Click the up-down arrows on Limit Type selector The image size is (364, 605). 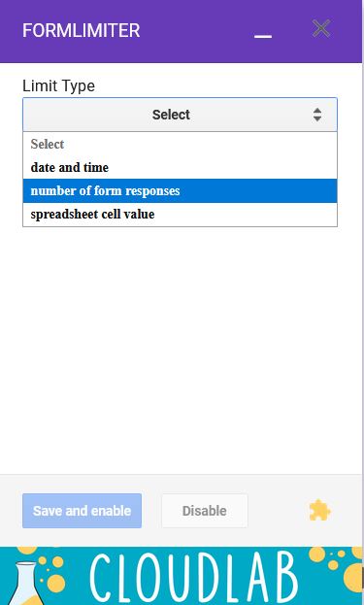317,115
